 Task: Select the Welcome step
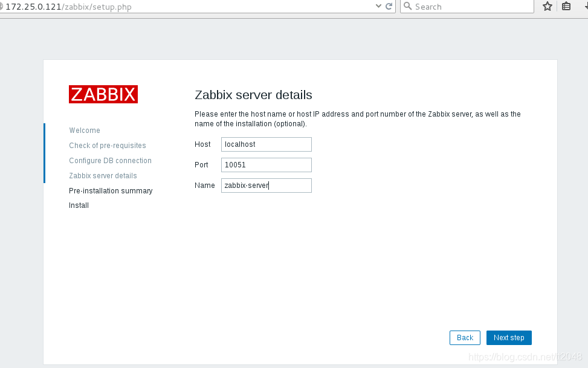(85, 130)
